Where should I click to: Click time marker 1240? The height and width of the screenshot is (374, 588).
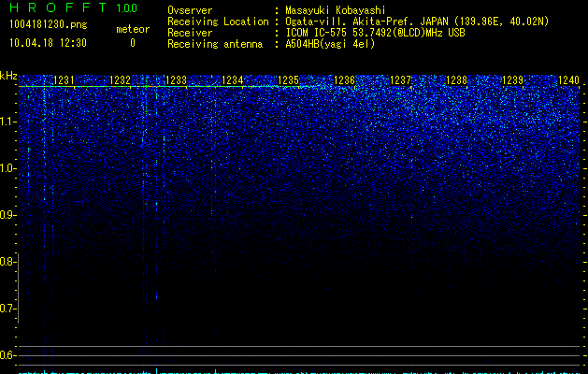click(569, 80)
